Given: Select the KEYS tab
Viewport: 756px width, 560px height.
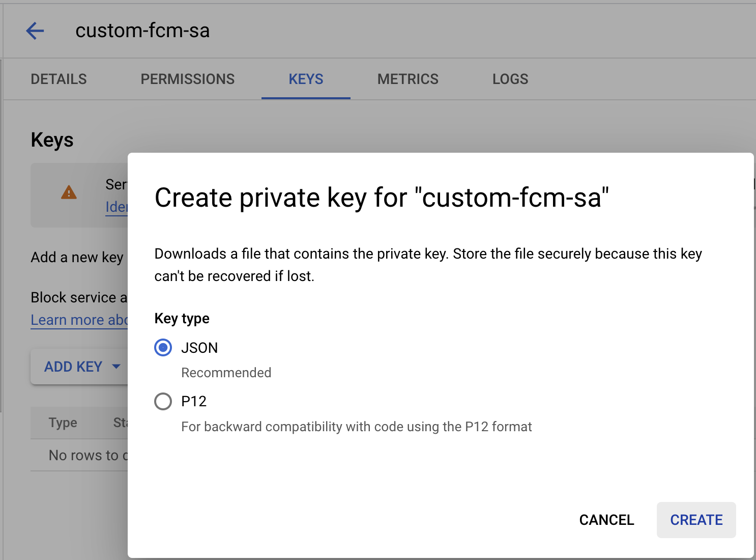Looking at the screenshot, I should (306, 79).
